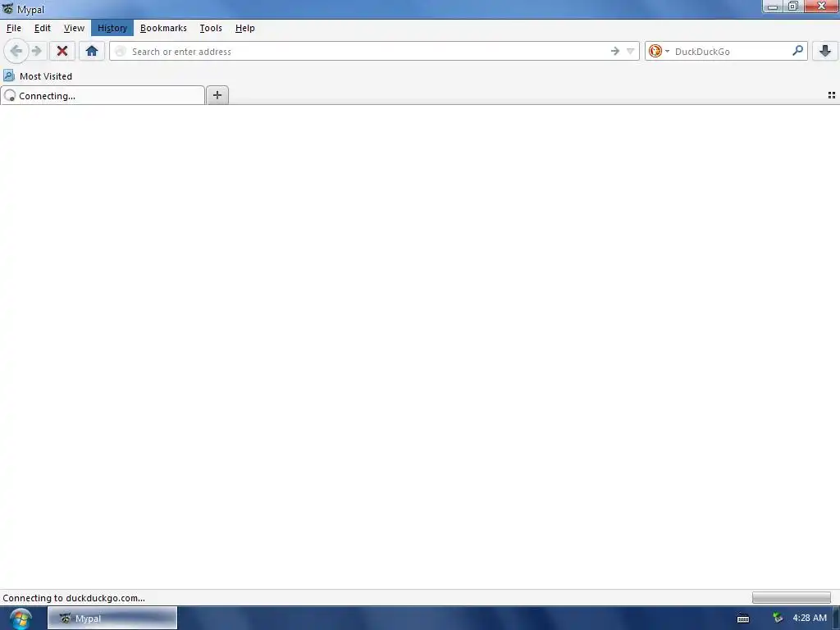Open the Edit menu
Screen dimensions: 840x630
click(43, 28)
